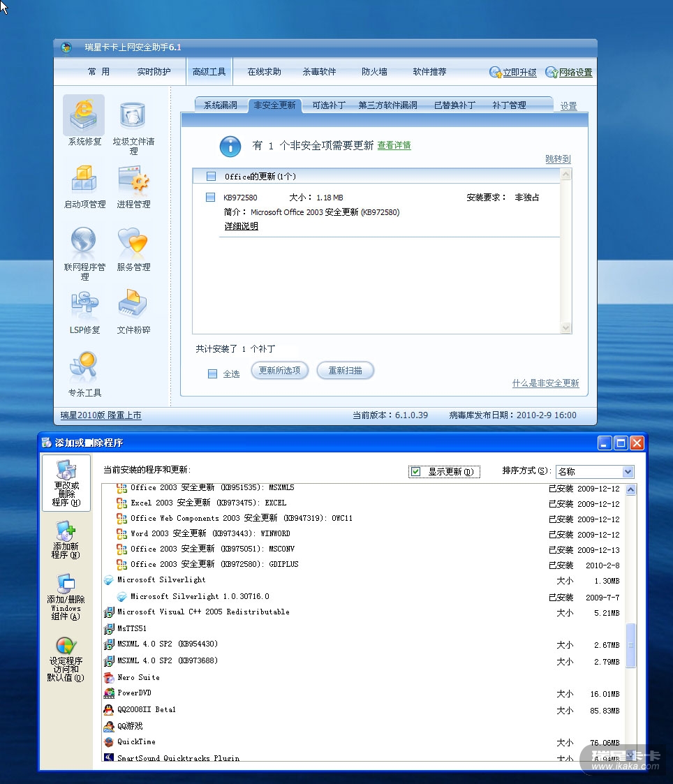The width and height of the screenshot is (673, 784).
Task: Open the 垃圾文件清理 tool icon
Action: tap(133, 115)
